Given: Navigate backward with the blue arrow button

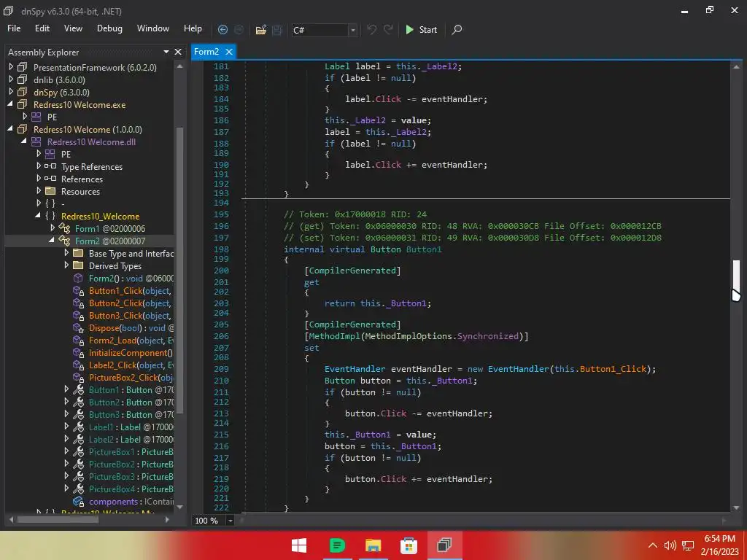Looking at the screenshot, I should 222,29.
